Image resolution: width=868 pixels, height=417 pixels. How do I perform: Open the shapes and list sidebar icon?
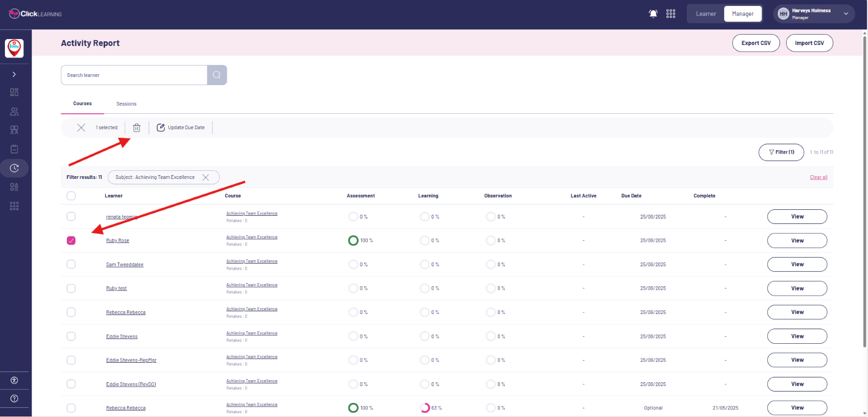[x=14, y=187]
